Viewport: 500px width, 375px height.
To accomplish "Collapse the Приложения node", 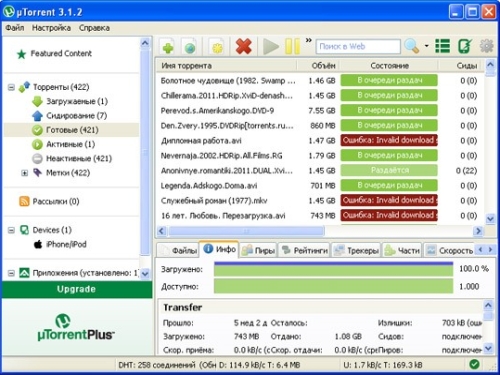I will [11, 273].
